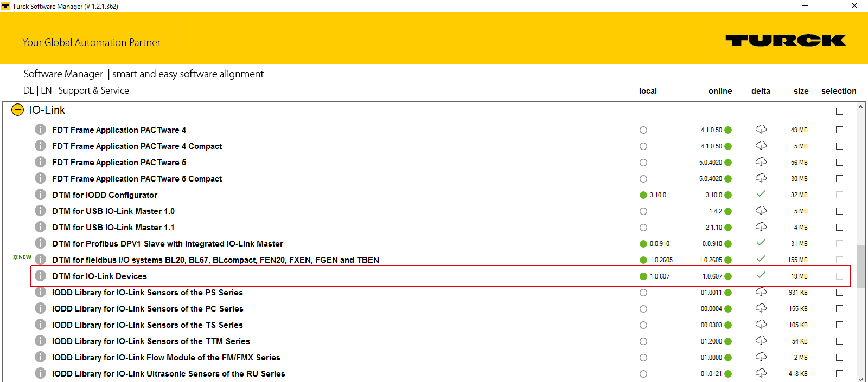Click the 'local' column header
The width and height of the screenshot is (868, 382).
[648, 91]
